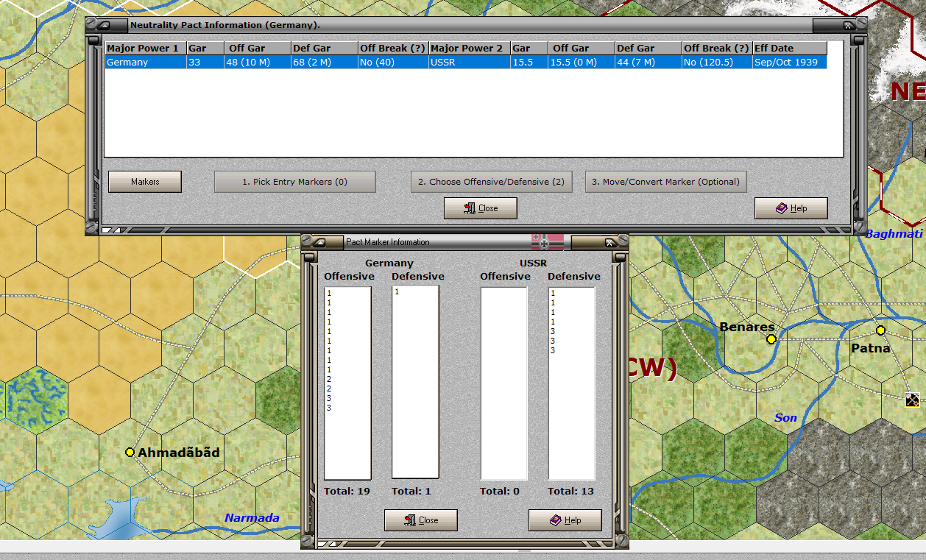Close the Neutrality Pact Information window
The width and height of the screenshot is (926, 560).
[x=481, y=208]
